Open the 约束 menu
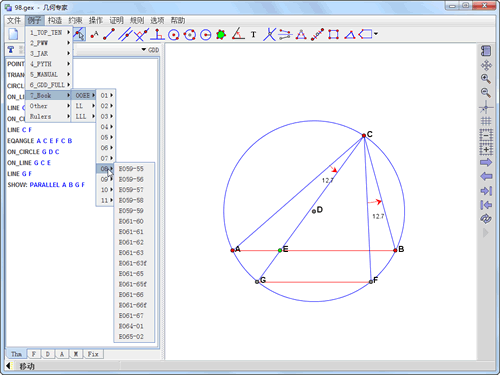This screenshot has width=500, height=375. (x=75, y=20)
